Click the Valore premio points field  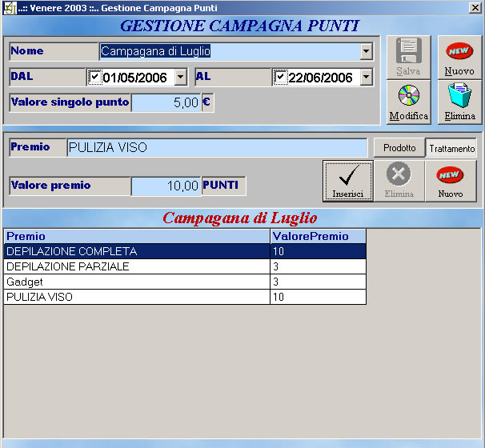click(x=166, y=186)
